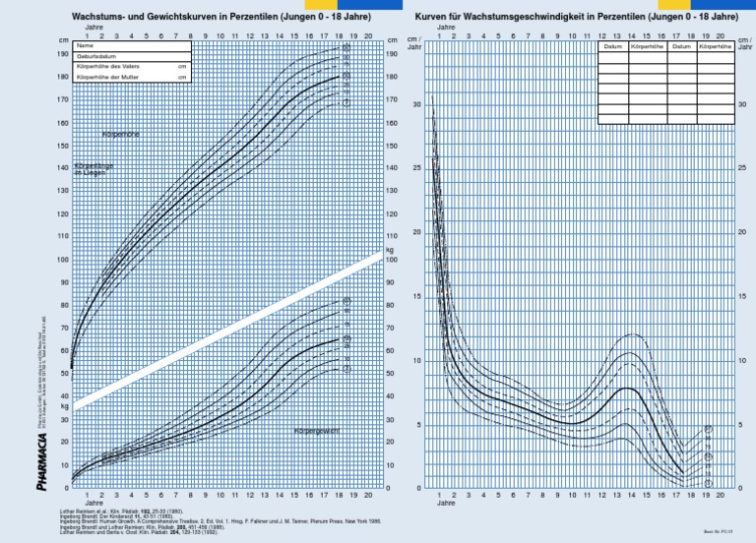Click circled 50th percentile marker on weight curve

pyautogui.click(x=346, y=339)
